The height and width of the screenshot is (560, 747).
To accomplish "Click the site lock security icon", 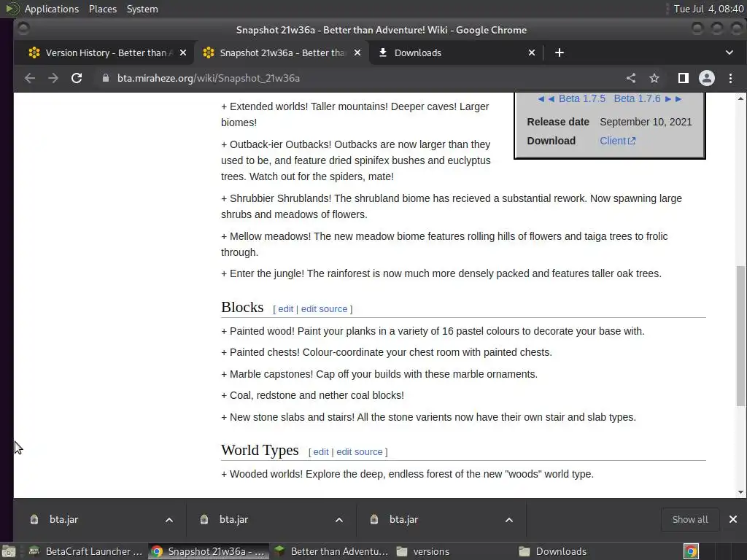I will [106, 78].
